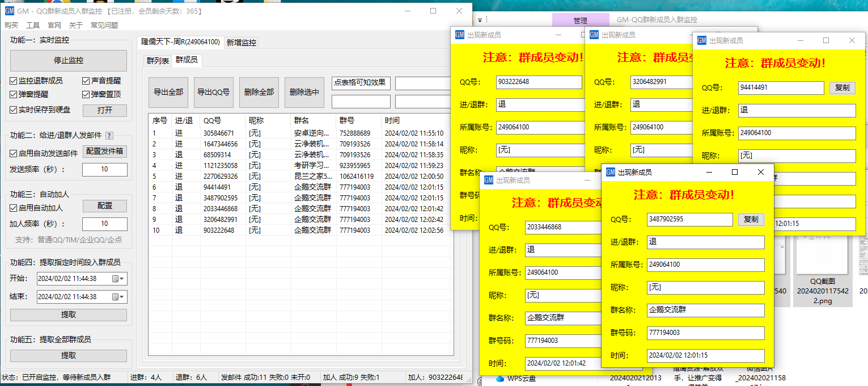
Task: Click 导出QQ号 to export QQ numbers
Action: [214, 93]
